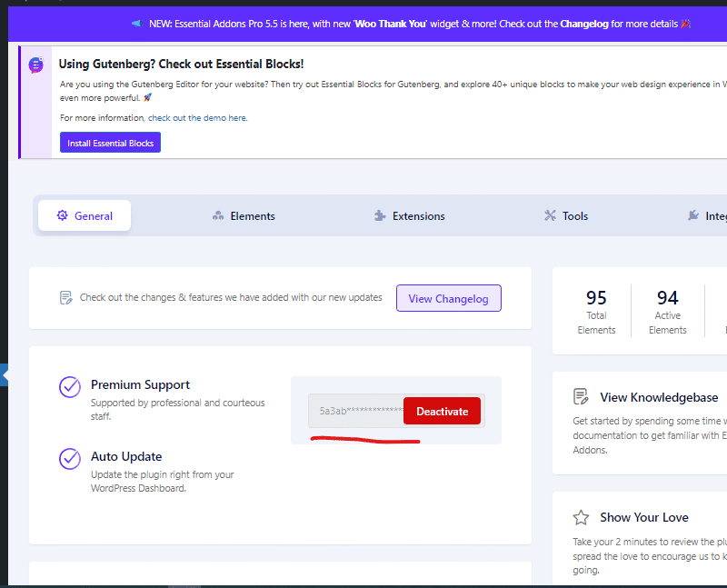The width and height of the screenshot is (727, 588).
Task: Click the changelog document icon
Action: 65,298
